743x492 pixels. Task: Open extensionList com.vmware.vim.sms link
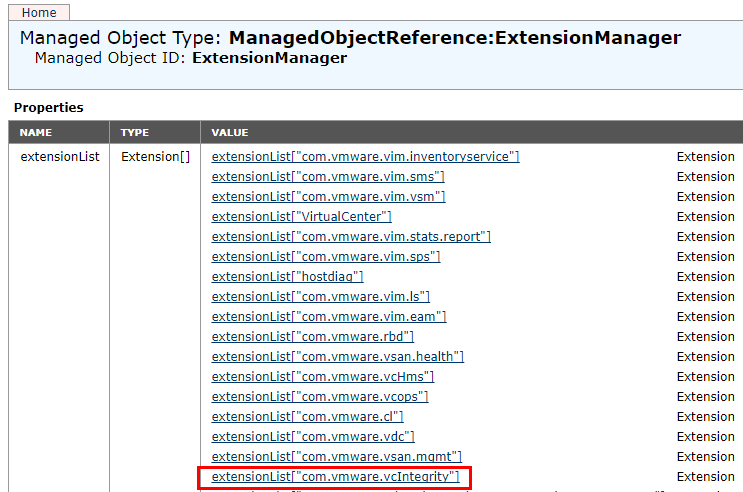[328, 176]
